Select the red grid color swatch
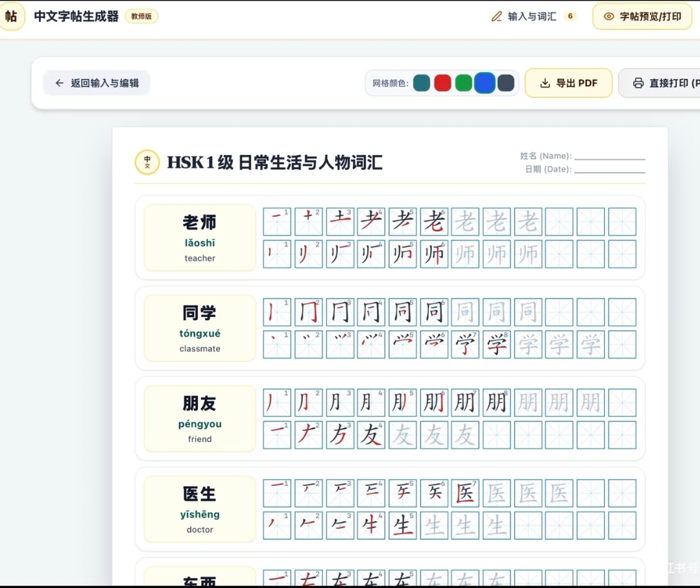 (442, 83)
